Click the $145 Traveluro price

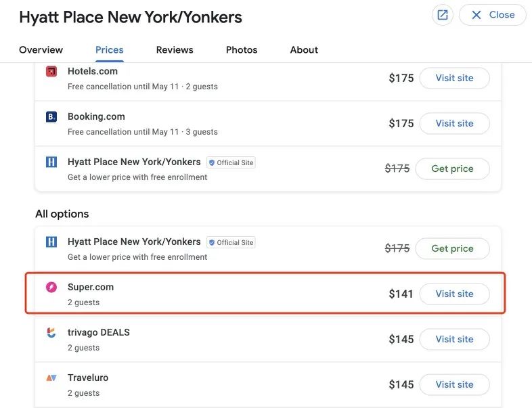point(401,384)
